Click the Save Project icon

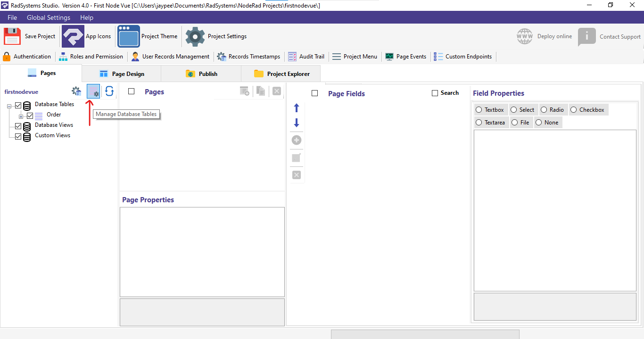(x=12, y=36)
